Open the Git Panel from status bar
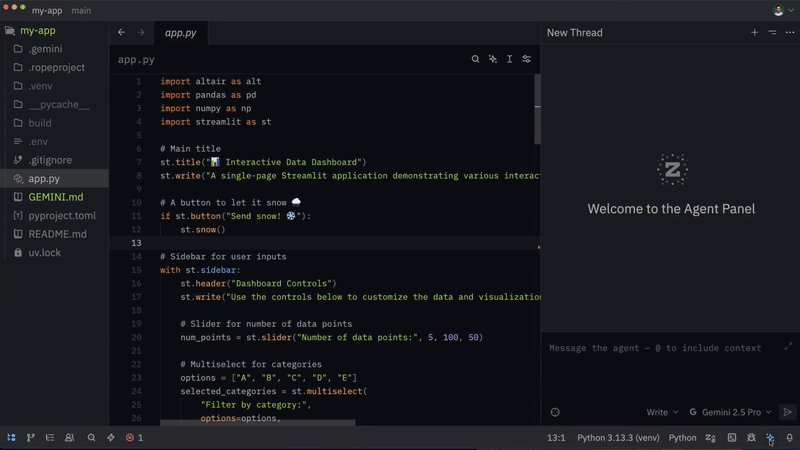The width and height of the screenshot is (800, 450). tap(31, 438)
